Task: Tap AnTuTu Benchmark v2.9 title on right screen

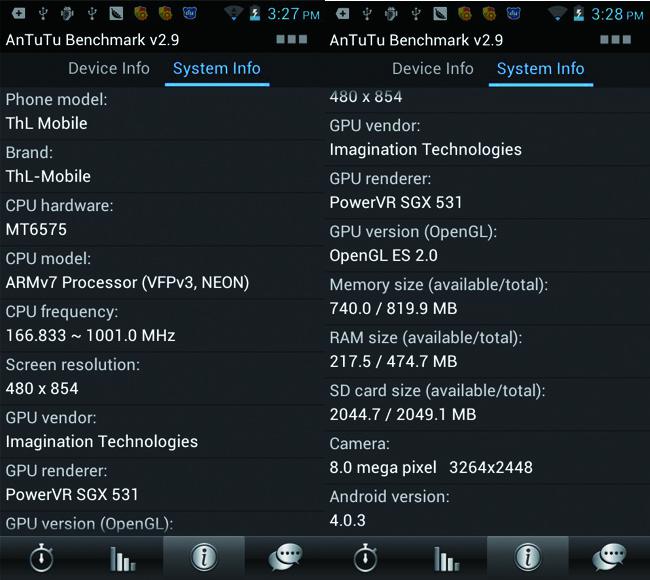Action: tap(416, 40)
